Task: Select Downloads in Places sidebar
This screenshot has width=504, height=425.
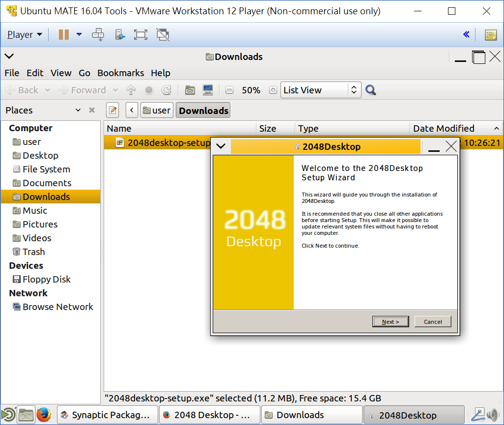Action: [x=51, y=197]
